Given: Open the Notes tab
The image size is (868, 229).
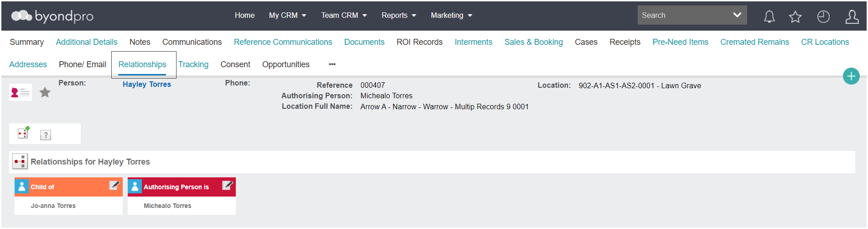Looking at the screenshot, I should [x=140, y=42].
